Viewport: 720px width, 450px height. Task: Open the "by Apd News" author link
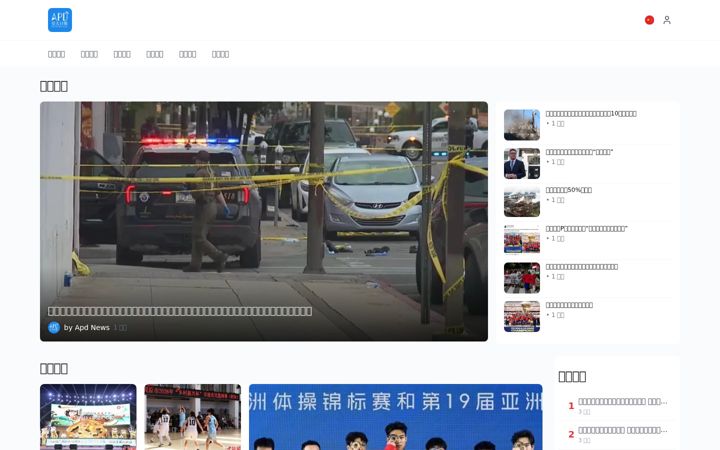[86, 327]
